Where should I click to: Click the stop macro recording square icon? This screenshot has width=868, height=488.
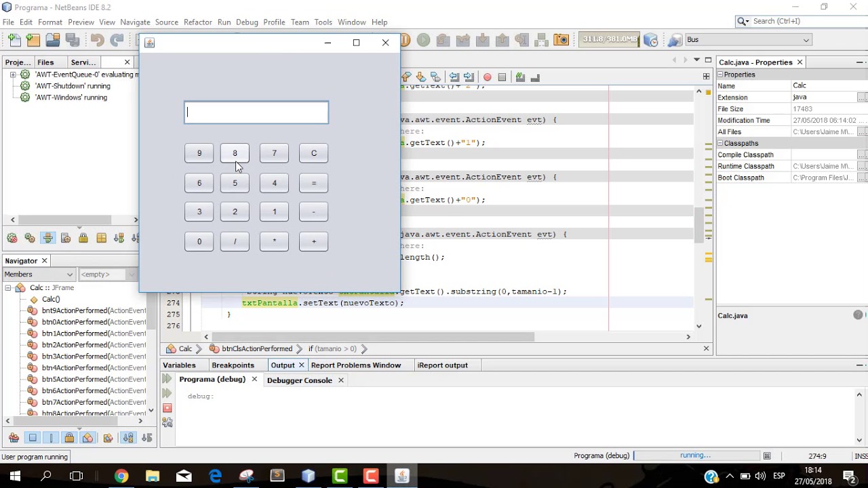pos(502,77)
